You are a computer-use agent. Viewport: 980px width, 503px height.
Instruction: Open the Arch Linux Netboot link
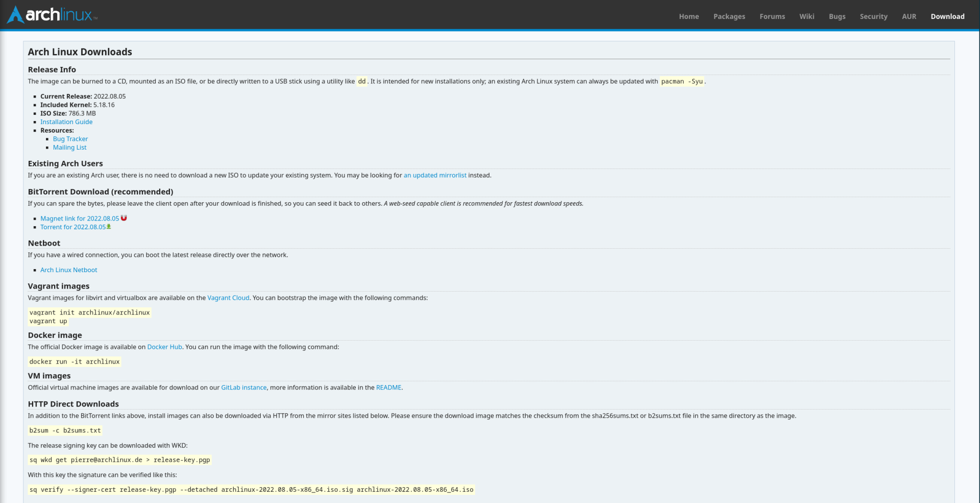coord(69,270)
